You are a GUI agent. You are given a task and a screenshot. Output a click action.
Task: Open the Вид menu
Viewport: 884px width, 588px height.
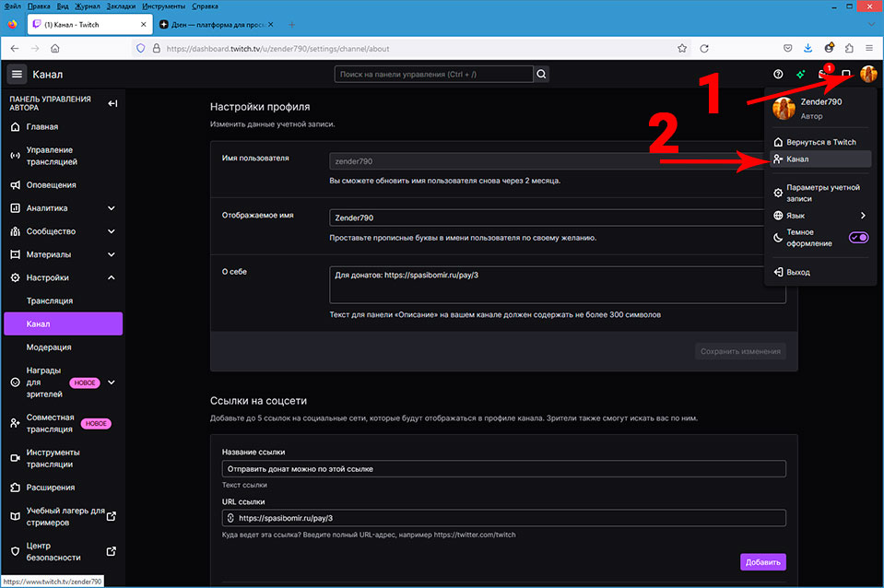(63, 6)
